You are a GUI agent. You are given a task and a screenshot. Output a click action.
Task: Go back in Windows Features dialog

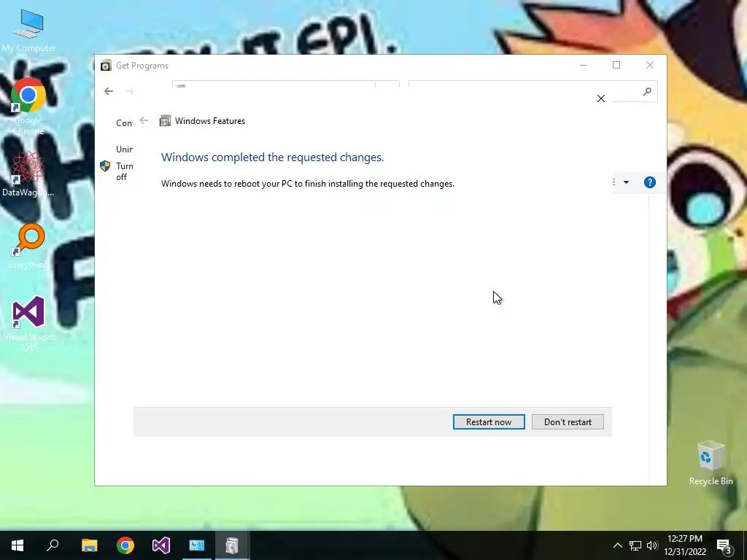pyautogui.click(x=144, y=120)
